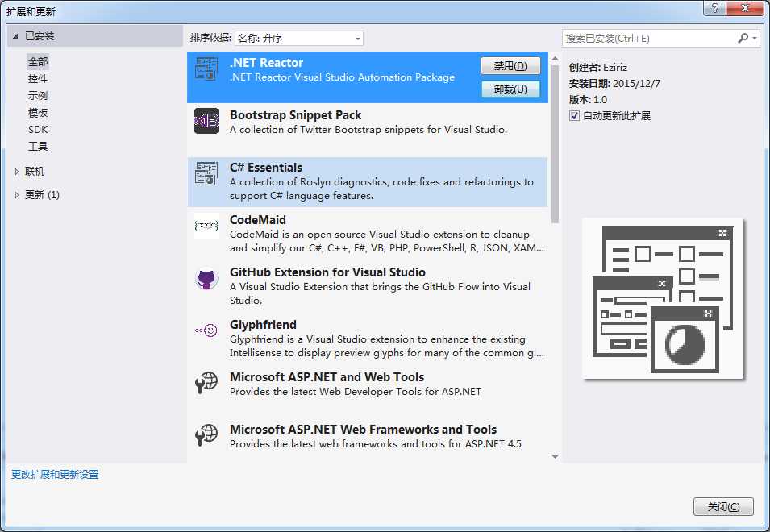Expand the 联机 tree node
Screen dimensions: 770x532
click(16, 172)
